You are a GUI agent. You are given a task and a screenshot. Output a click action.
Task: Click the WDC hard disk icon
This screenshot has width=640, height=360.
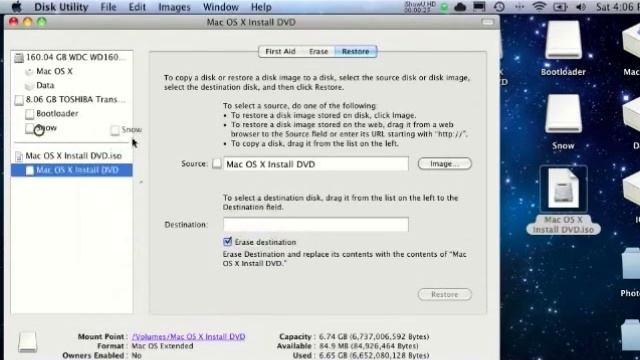(19, 58)
